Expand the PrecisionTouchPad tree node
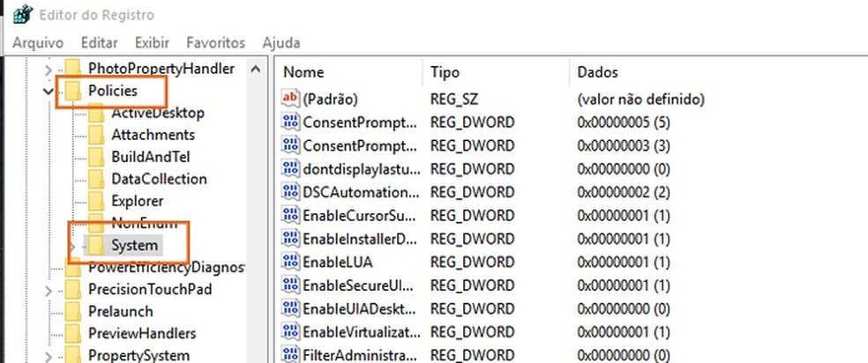The width and height of the screenshot is (868, 363). [x=47, y=289]
